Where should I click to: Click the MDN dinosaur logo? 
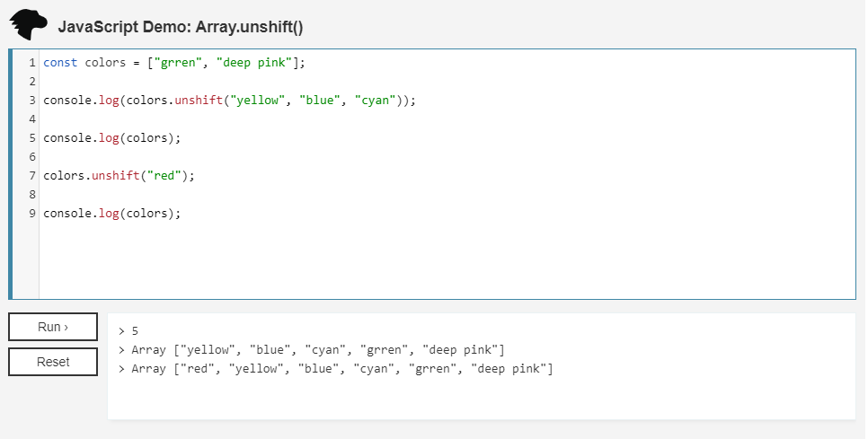(x=28, y=25)
